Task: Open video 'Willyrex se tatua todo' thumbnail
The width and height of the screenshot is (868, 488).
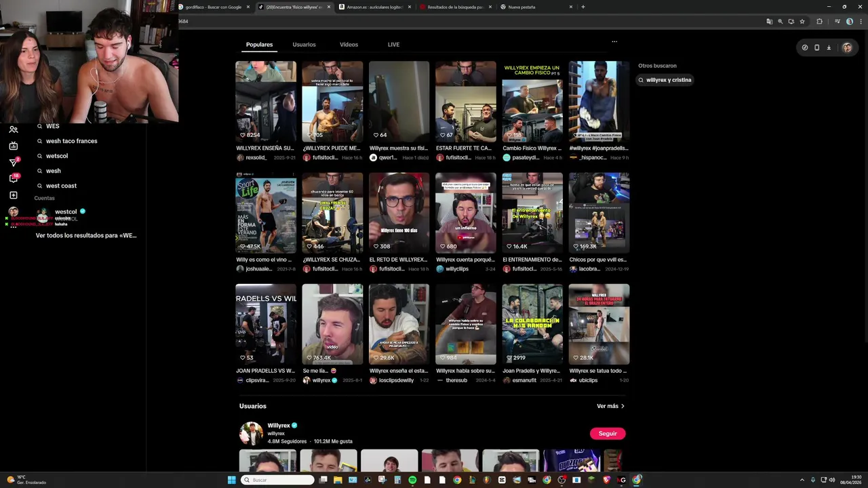Action: (x=599, y=324)
